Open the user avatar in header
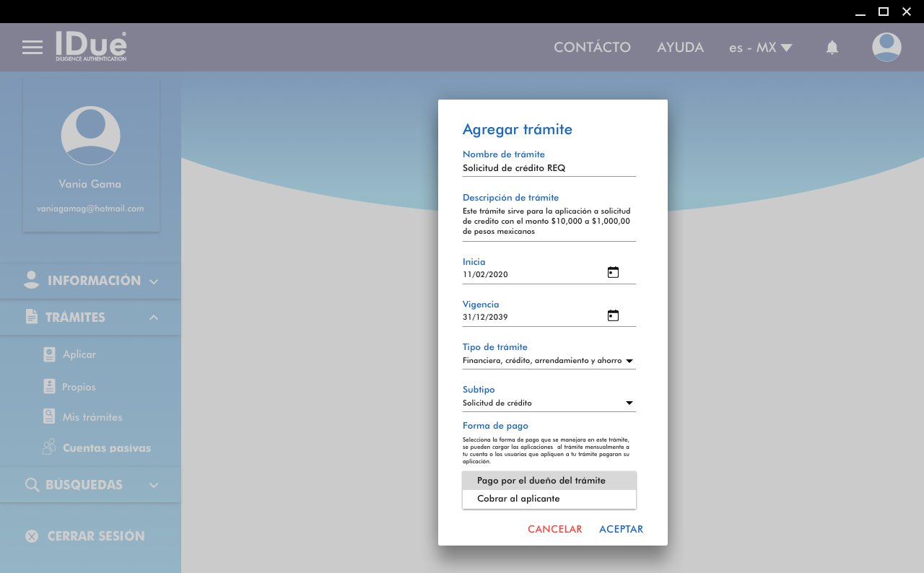Screen dimensions: 924x573 [x=886, y=48]
